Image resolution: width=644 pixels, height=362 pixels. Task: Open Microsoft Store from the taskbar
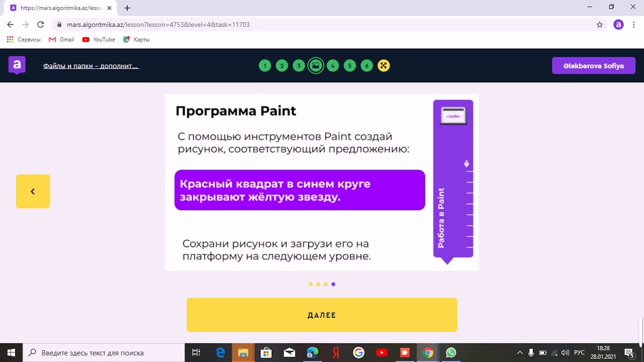click(x=266, y=352)
